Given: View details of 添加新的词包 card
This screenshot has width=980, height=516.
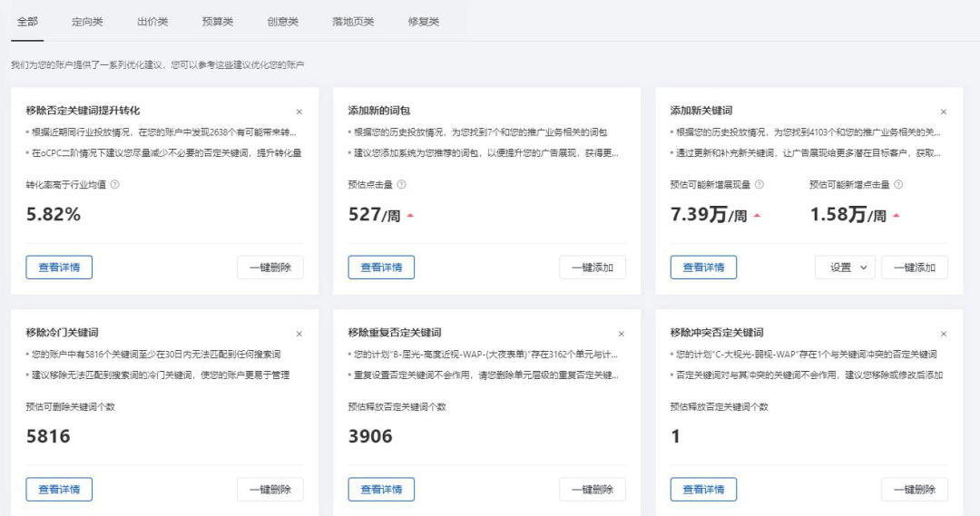Looking at the screenshot, I should click(x=381, y=268).
